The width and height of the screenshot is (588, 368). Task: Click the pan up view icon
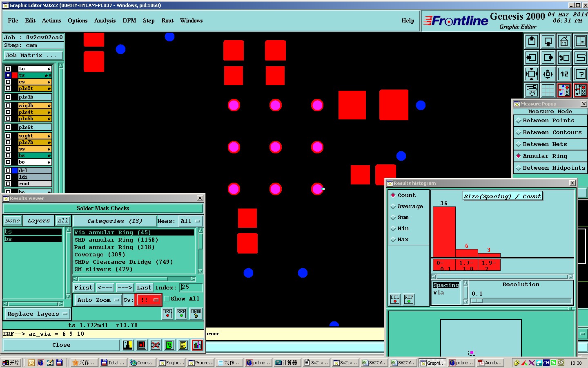[x=532, y=41]
